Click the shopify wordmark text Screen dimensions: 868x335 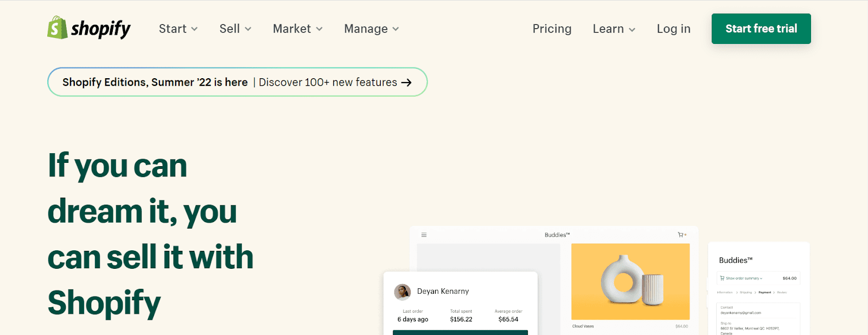101,29
